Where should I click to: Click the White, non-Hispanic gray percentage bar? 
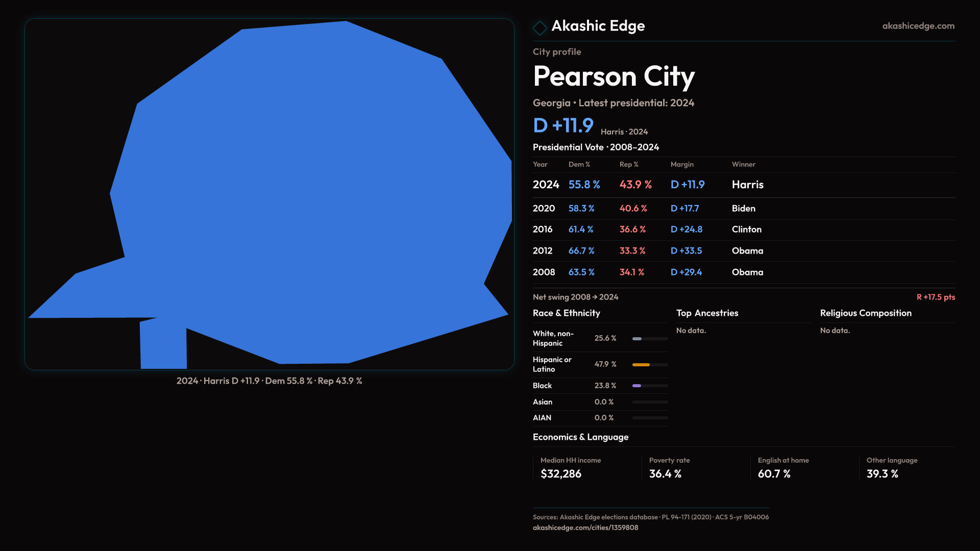tap(637, 339)
